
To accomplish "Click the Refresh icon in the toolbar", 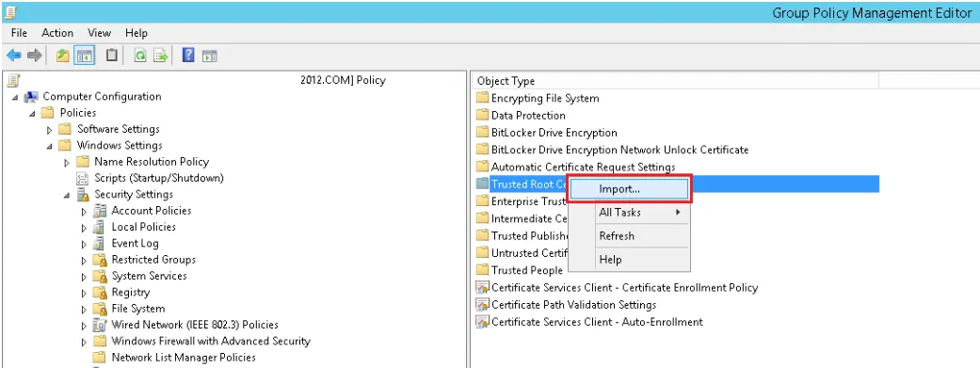I will [140, 56].
